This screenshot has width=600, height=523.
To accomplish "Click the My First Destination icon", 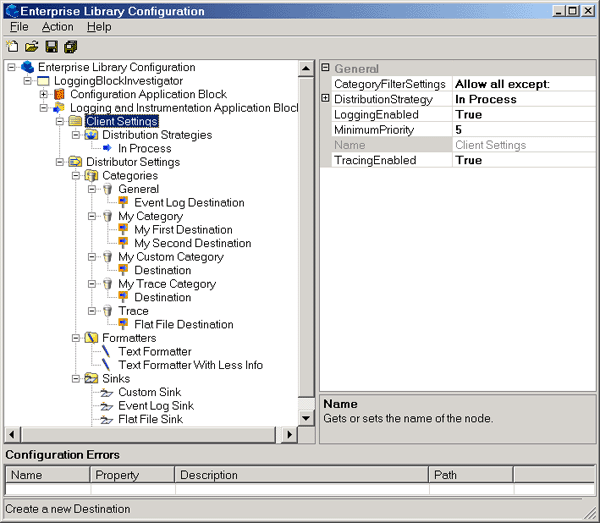I will tap(123, 229).
